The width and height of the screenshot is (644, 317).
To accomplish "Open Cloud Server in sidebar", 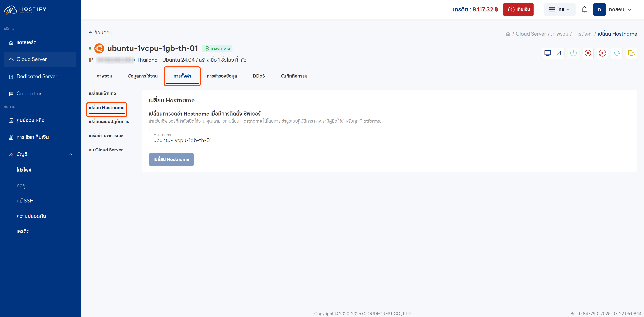I will tap(40, 59).
